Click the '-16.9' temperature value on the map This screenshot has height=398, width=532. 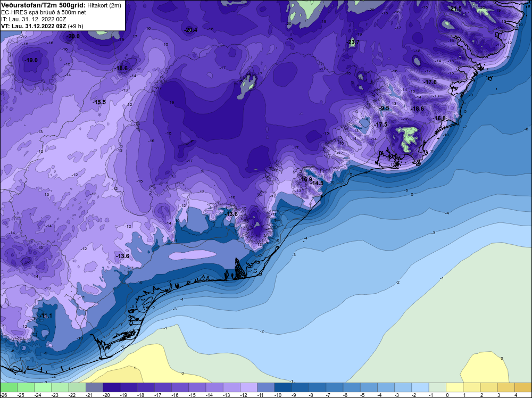coord(306,179)
